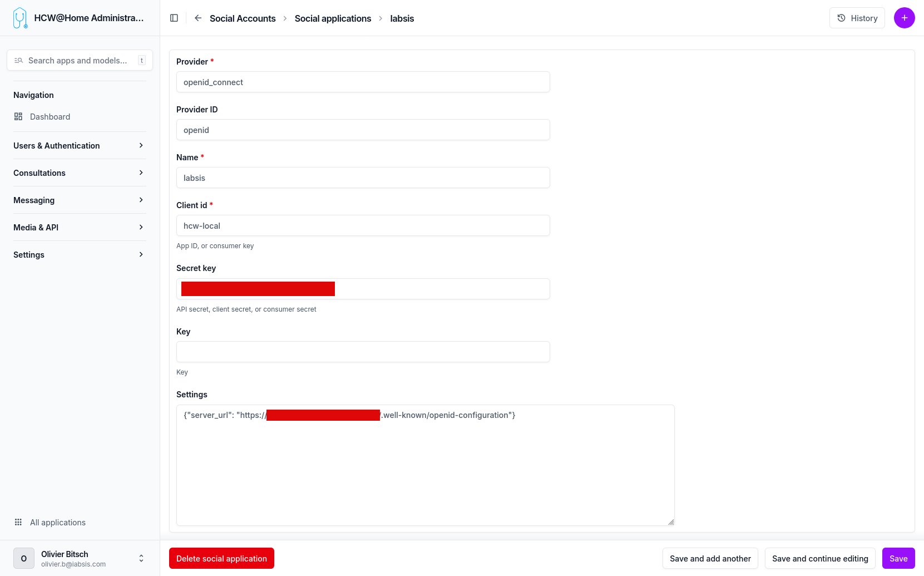Click Delete social application
This screenshot has height=576, width=924.
pos(221,558)
